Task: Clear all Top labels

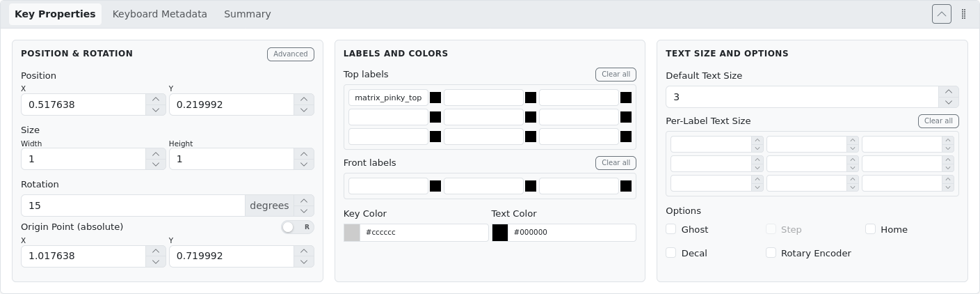Action: tap(616, 75)
